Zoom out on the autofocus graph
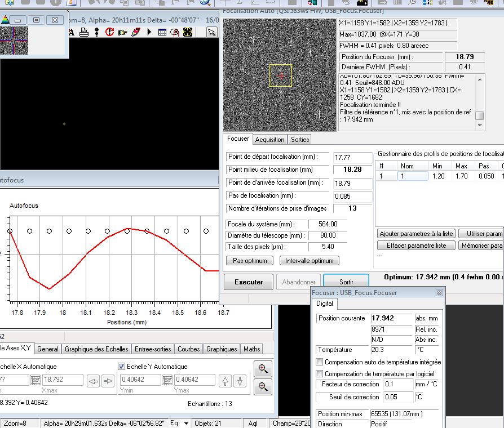The width and height of the screenshot is (504, 428). point(263,386)
